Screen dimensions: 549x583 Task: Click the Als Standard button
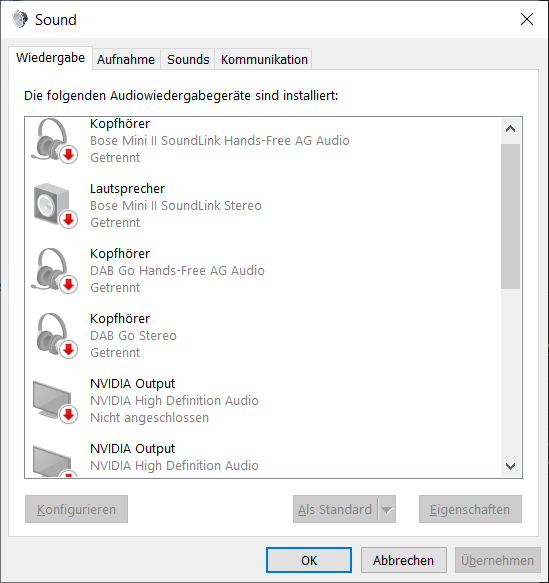tap(335, 509)
